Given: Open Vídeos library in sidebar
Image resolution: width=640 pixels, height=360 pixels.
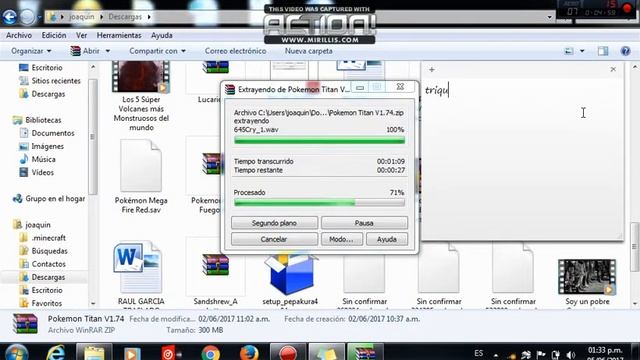Looking at the screenshot, I should 37,172.
